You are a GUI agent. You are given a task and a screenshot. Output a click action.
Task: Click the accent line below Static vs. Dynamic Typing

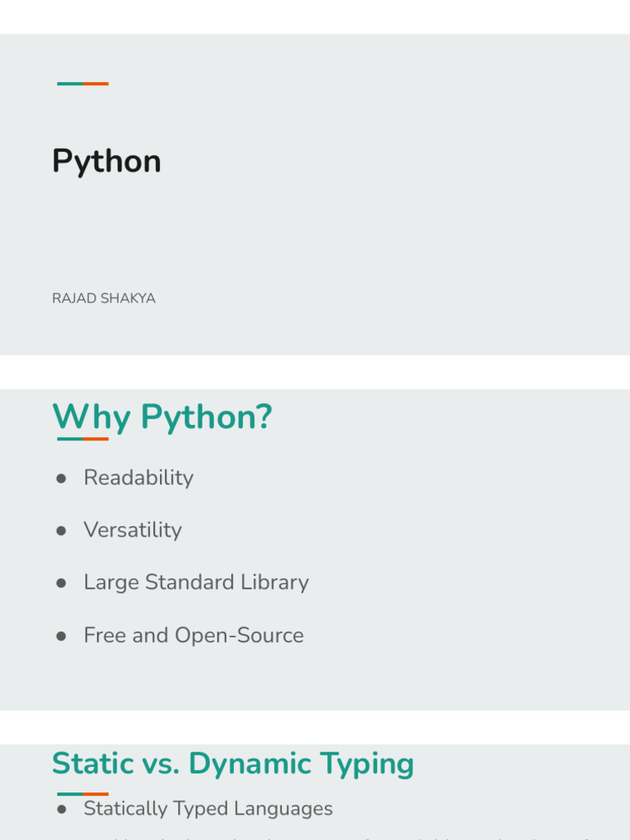click(83, 793)
